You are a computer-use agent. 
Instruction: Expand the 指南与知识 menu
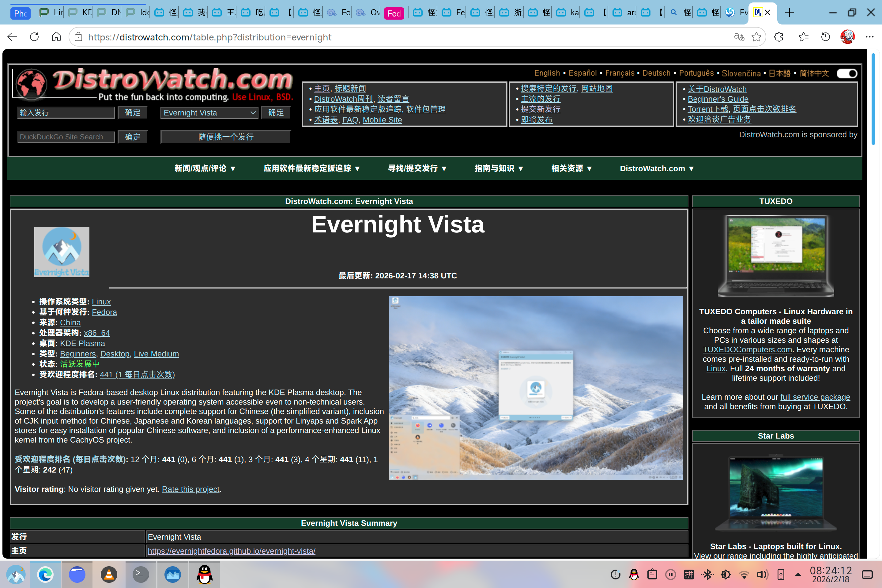pos(498,168)
